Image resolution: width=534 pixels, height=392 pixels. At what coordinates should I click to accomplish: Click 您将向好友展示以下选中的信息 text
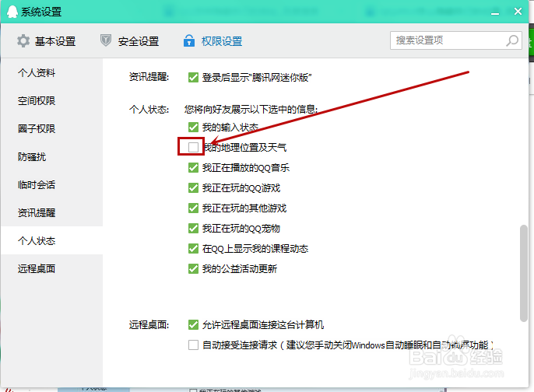pyautogui.click(x=251, y=109)
